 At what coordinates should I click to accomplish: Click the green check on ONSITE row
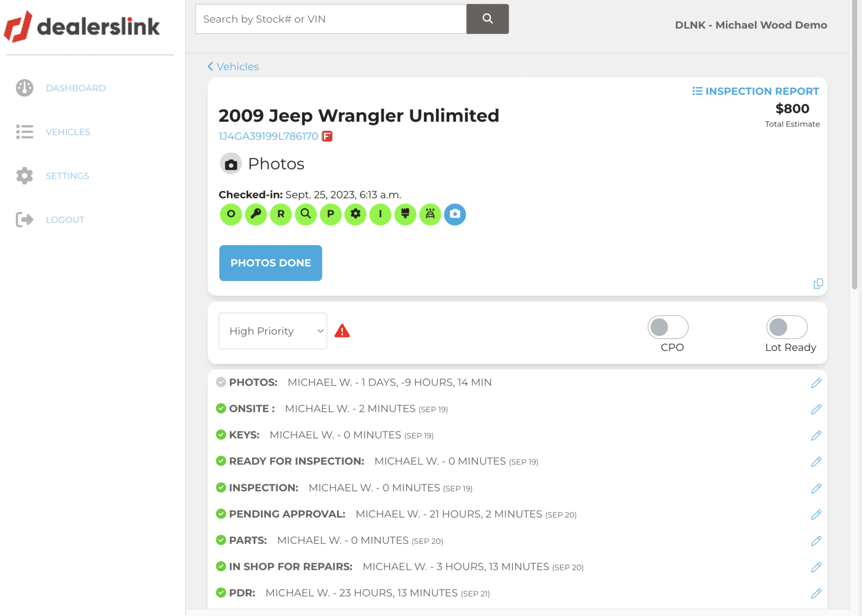[x=221, y=408]
